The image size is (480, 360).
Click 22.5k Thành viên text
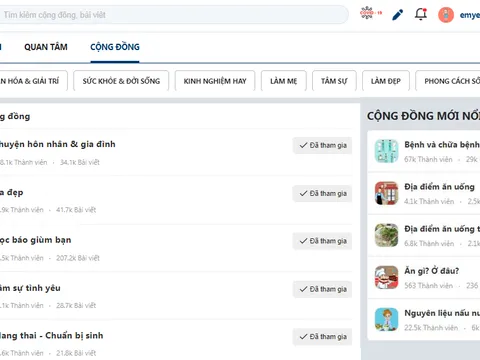(x=431, y=328)
